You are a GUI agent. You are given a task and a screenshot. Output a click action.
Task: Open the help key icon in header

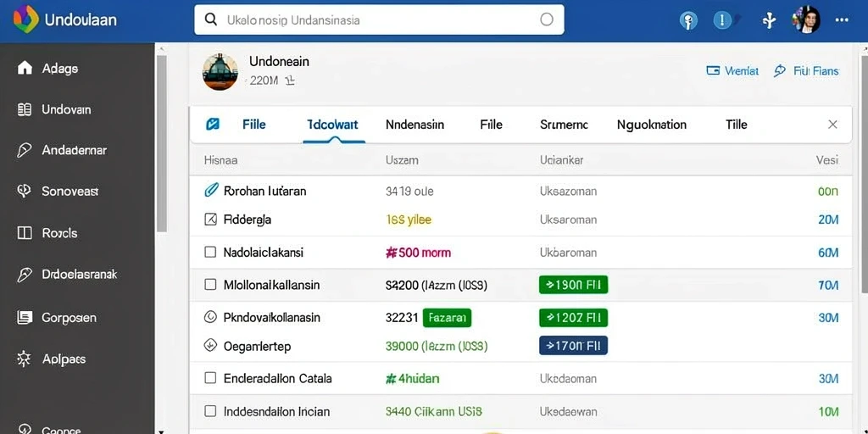pos(688,21)
